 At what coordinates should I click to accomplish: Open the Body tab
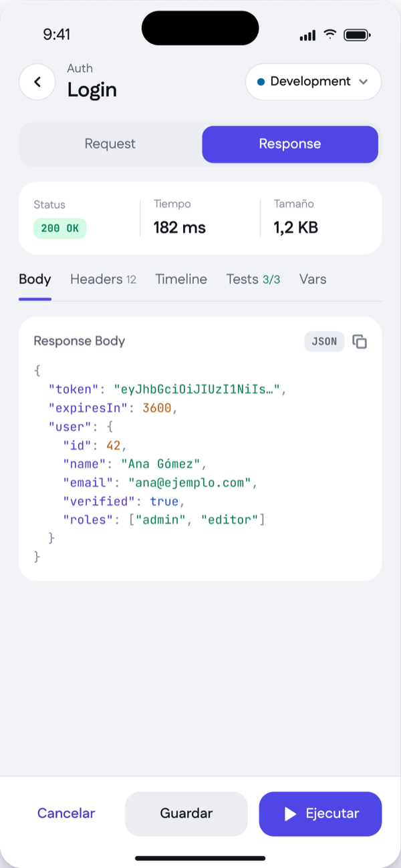click(x=35, y=279)
